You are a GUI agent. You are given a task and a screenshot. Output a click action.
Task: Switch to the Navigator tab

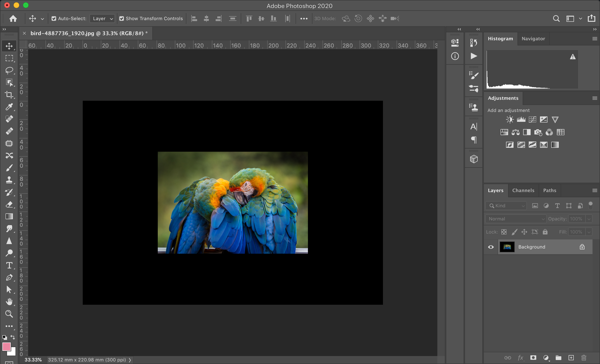tap(533, 39)
